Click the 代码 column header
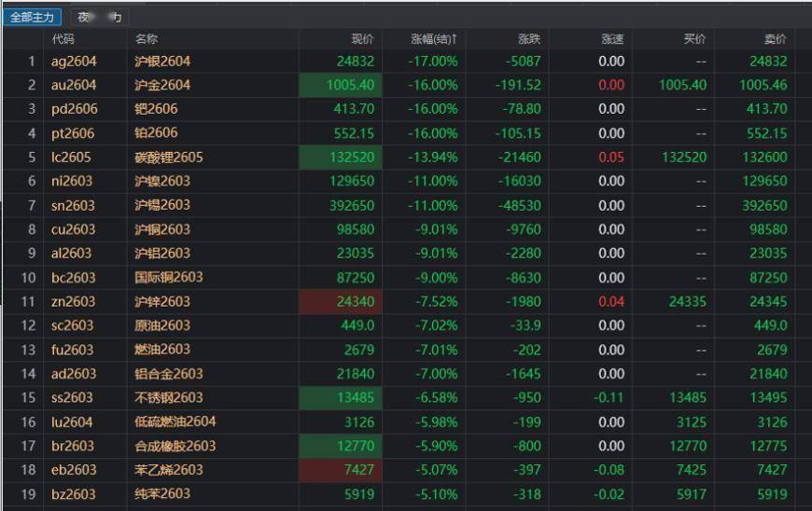This screenshot has width=812, height=511. click(63, 39)
